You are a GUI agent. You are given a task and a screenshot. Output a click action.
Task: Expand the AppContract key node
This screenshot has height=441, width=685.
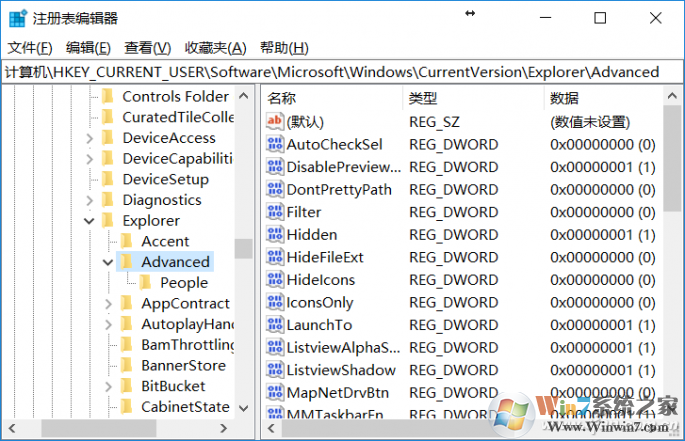coord(108,304)
